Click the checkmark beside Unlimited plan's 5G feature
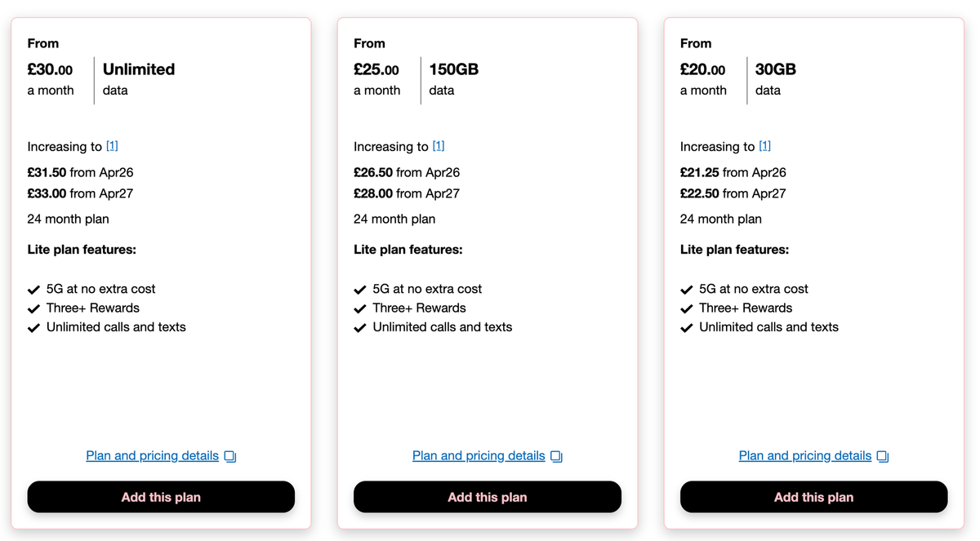This screenshot has width=980, height=541. pos(33,288)
